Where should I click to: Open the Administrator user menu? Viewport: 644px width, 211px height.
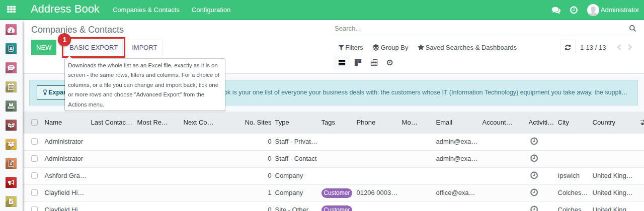[613, 10]
